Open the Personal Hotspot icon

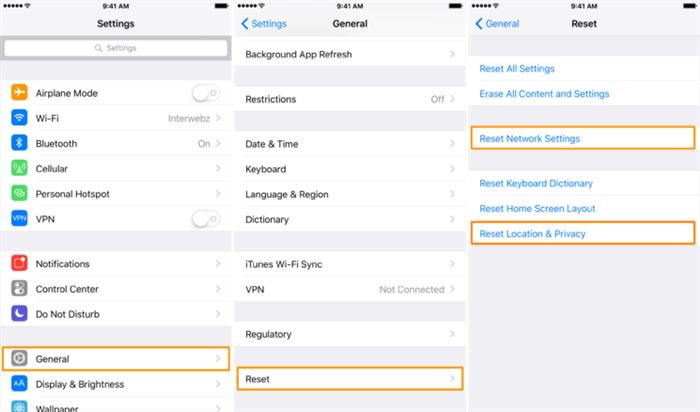click(x=19, y=194)
